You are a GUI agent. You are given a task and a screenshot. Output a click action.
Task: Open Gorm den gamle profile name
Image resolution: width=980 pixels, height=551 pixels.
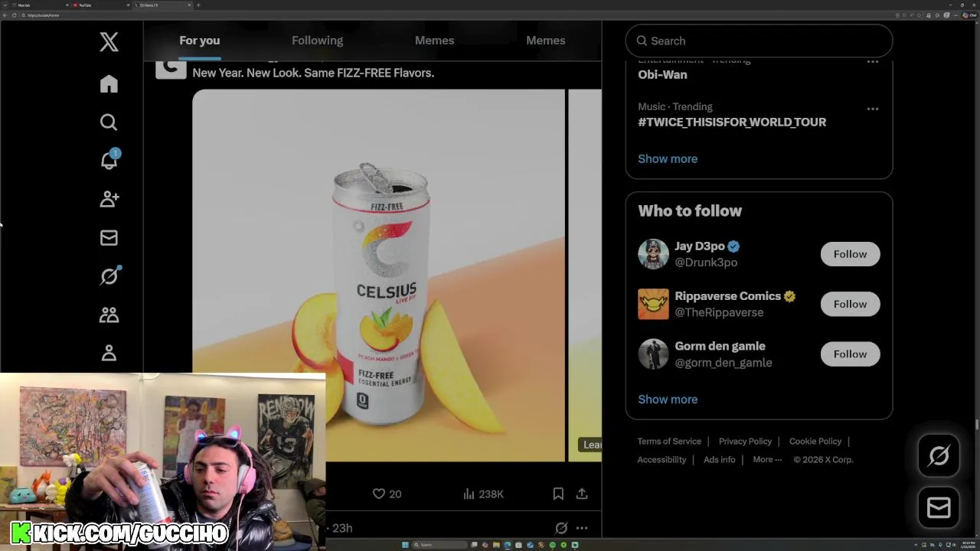click(720, 346)
